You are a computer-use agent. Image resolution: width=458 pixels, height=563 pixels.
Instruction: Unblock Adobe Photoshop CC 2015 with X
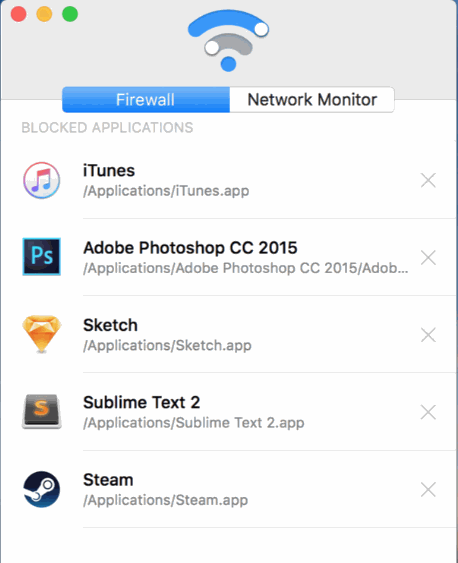click(428, 257)
